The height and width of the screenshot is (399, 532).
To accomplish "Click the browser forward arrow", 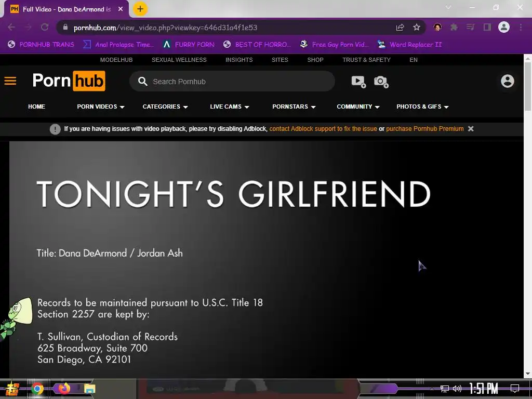I will tap(28, 27).
